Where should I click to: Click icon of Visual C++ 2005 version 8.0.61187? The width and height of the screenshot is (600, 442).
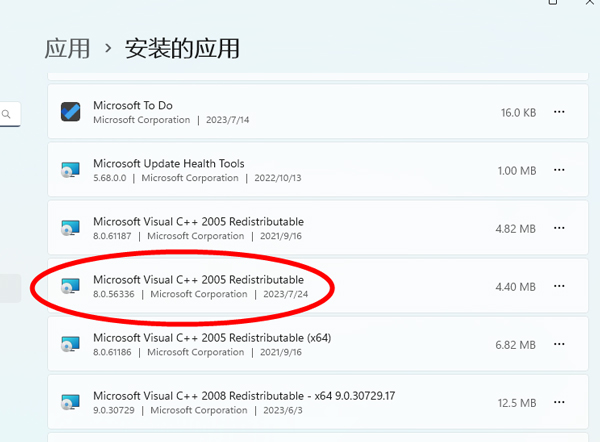(70, 229)
